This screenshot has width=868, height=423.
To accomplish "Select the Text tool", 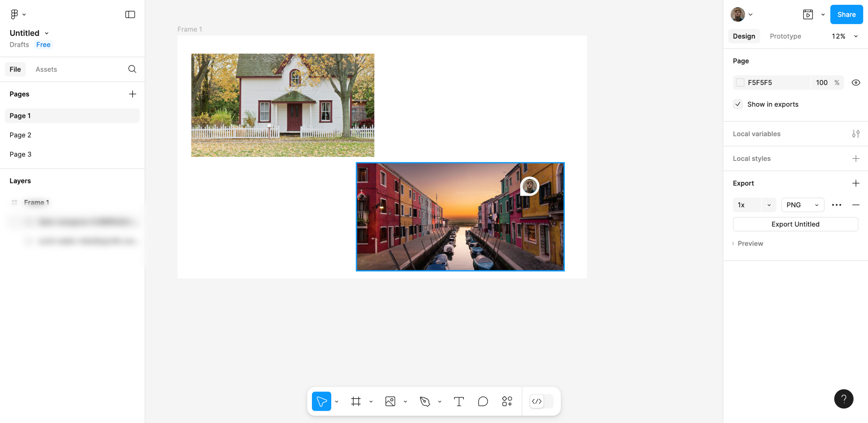I will 459,401.
